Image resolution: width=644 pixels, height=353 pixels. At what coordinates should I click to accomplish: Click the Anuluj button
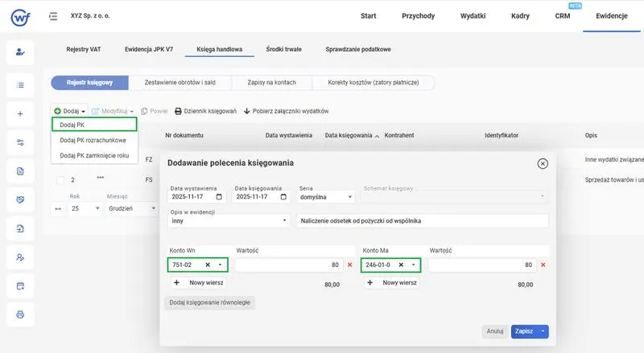(x=495, y=331)
